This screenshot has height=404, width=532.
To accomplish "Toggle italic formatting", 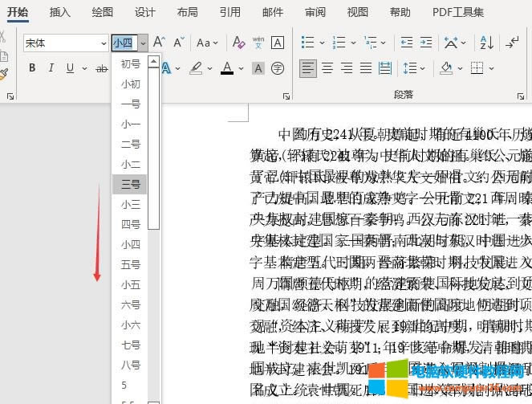I will (x=51, y=68).
